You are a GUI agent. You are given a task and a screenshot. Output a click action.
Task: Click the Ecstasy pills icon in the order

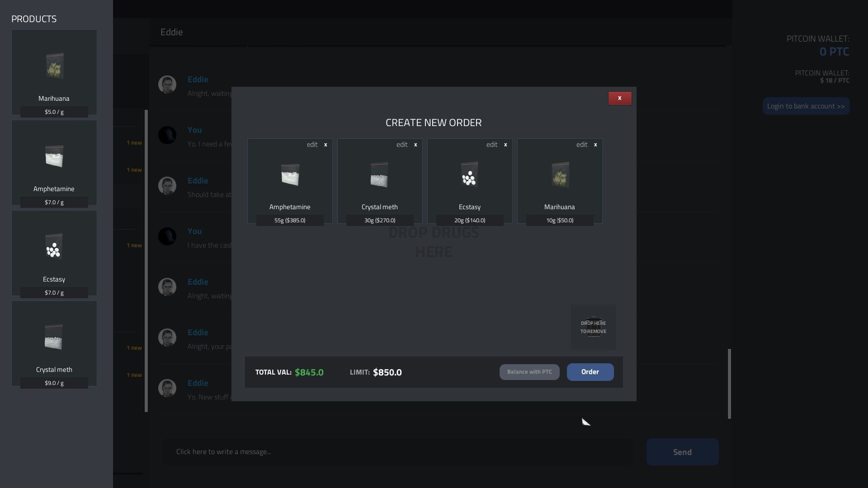pyautogui.click(x=469, y=175)
